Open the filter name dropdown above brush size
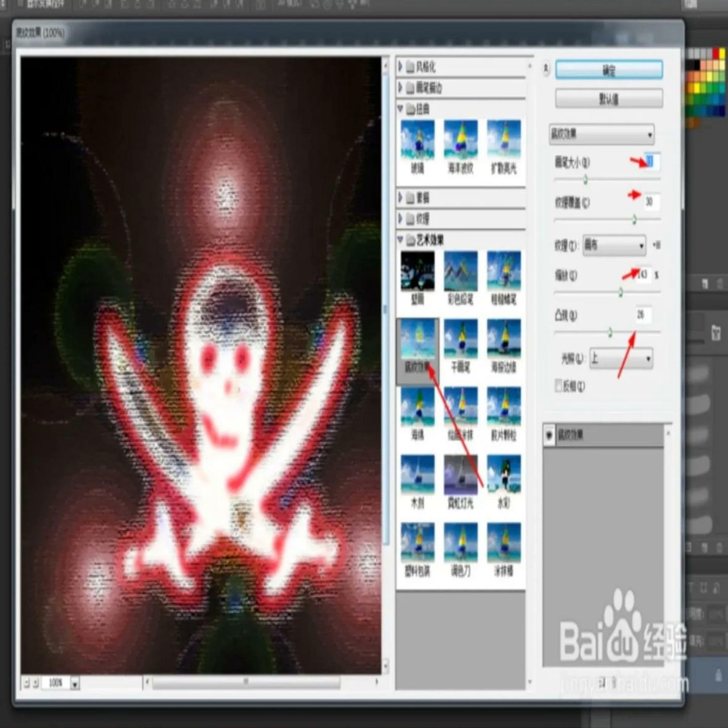728x728 pixels. click(x=601, y=134)
